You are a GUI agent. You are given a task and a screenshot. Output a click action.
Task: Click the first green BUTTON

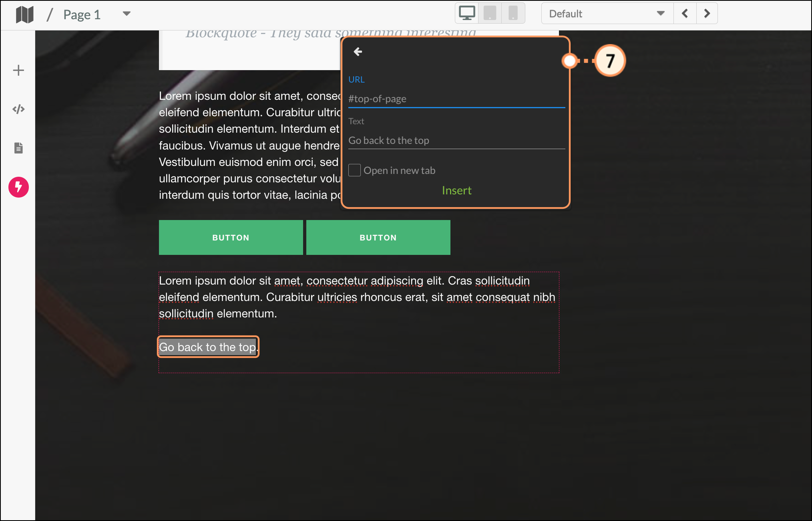click(231, 238)
